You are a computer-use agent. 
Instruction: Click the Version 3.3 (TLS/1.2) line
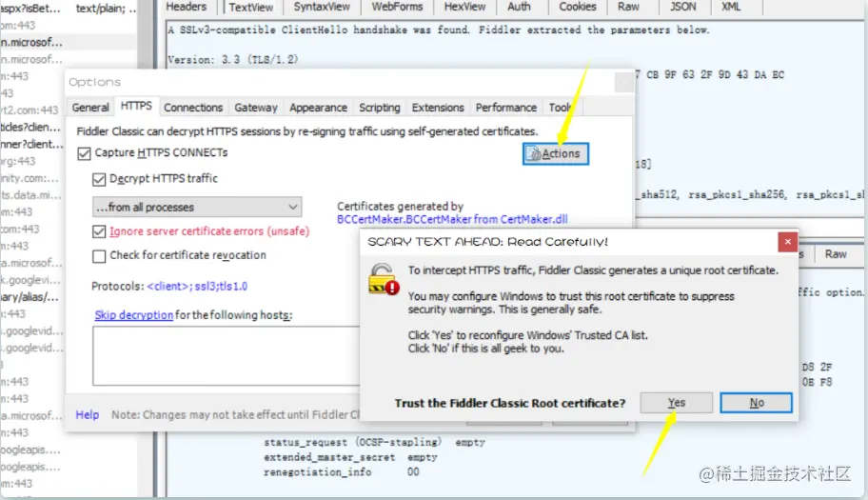(x=233, y=59)
